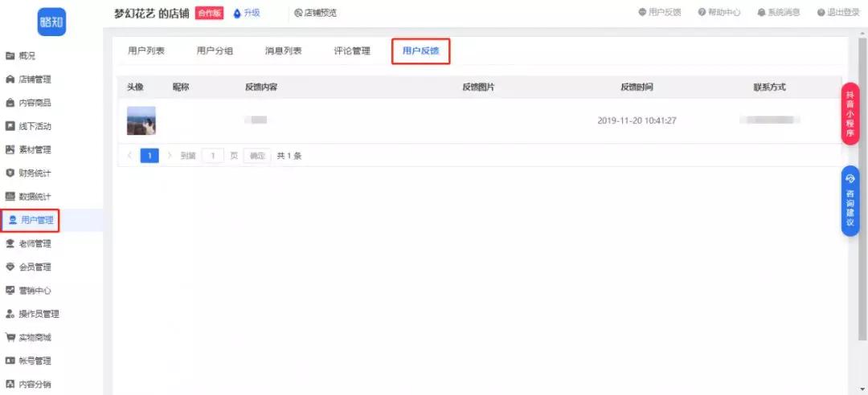This screenshot has height=395, width=868.
Task: Open 营销中心 in the sidebar
Action: click(x=31, y=291)
